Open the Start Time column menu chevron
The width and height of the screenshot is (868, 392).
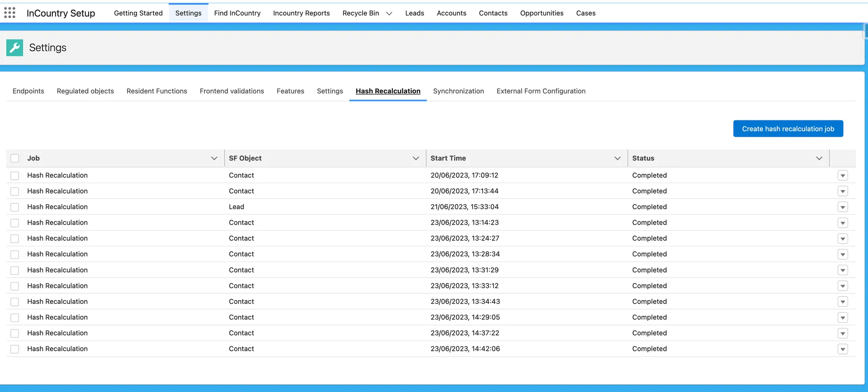click(x=617, y=158)
